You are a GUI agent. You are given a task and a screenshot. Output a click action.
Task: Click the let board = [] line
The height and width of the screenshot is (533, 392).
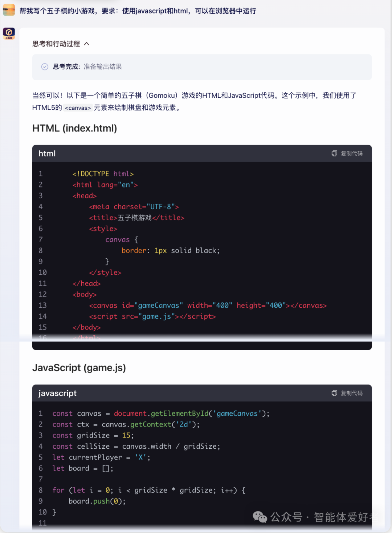click(83, 468)
